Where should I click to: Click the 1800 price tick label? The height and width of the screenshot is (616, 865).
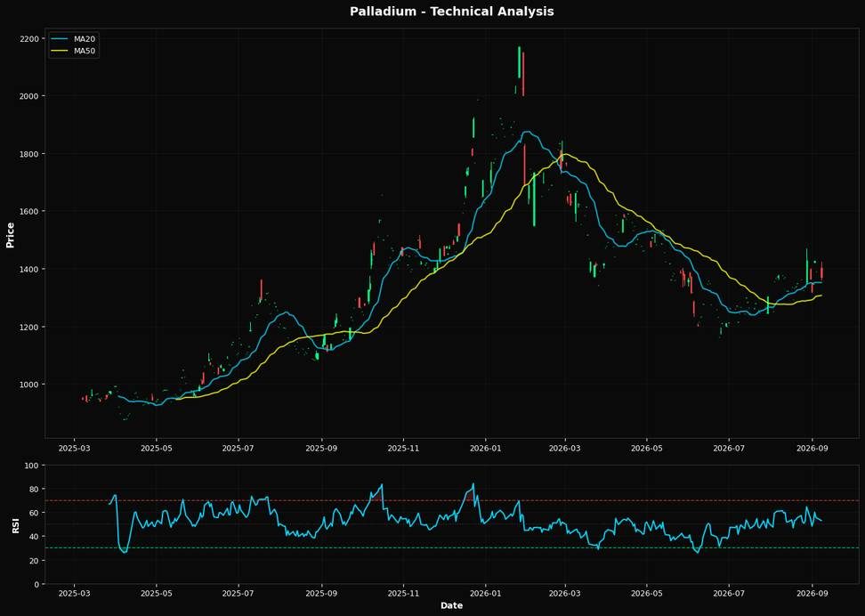28,154
